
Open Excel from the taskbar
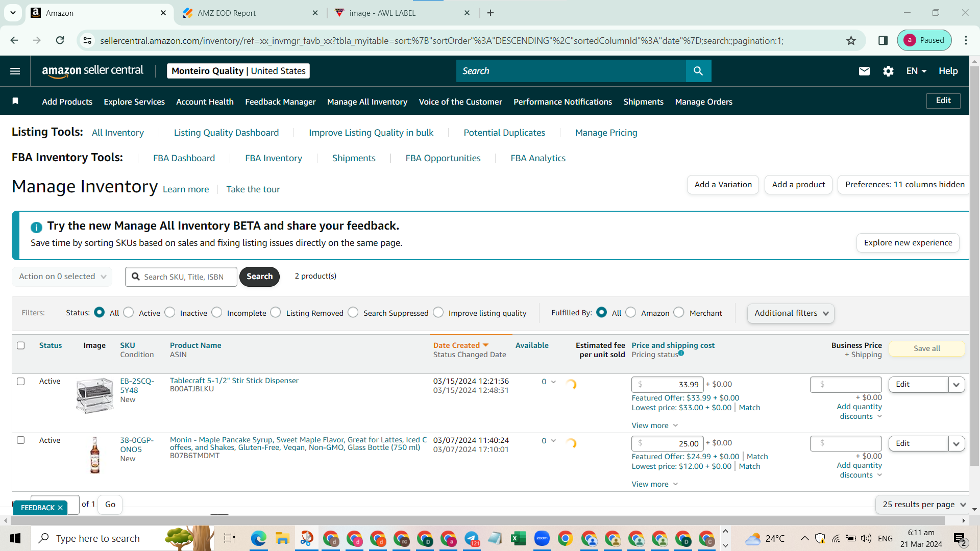[x=519, y=538]
